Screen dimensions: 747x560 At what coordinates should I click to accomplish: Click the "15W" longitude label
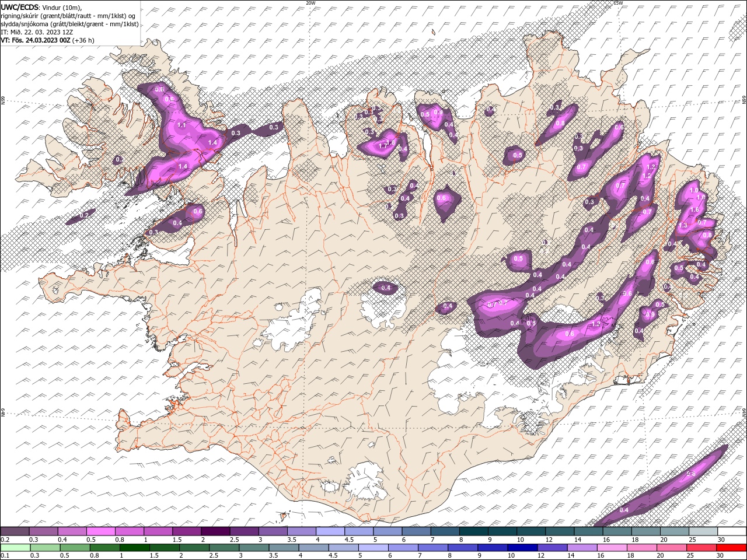pyautogui.click(x=618, y=3)
